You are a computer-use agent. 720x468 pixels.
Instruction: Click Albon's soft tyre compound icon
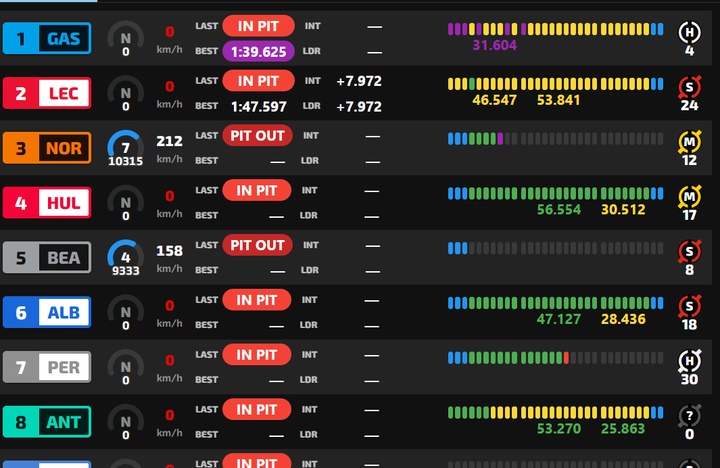(x=689, y=304)
